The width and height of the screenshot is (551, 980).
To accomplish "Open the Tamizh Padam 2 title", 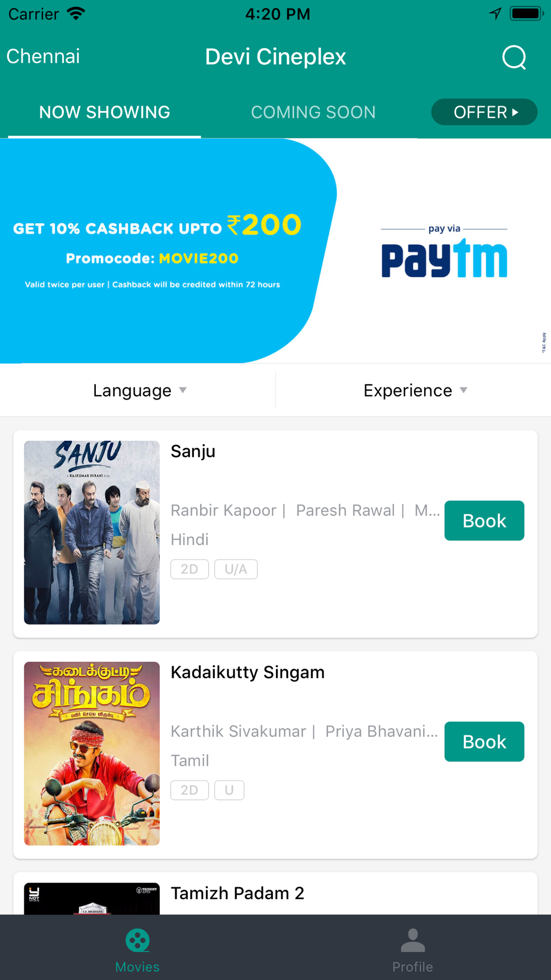I will (237, 893).
